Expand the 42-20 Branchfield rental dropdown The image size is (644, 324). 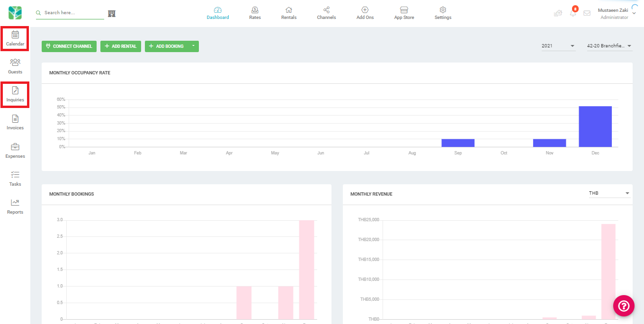coord(609,46)
